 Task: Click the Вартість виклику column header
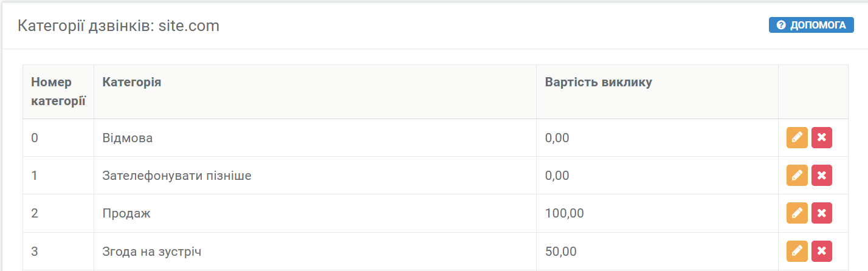point(657,92)
